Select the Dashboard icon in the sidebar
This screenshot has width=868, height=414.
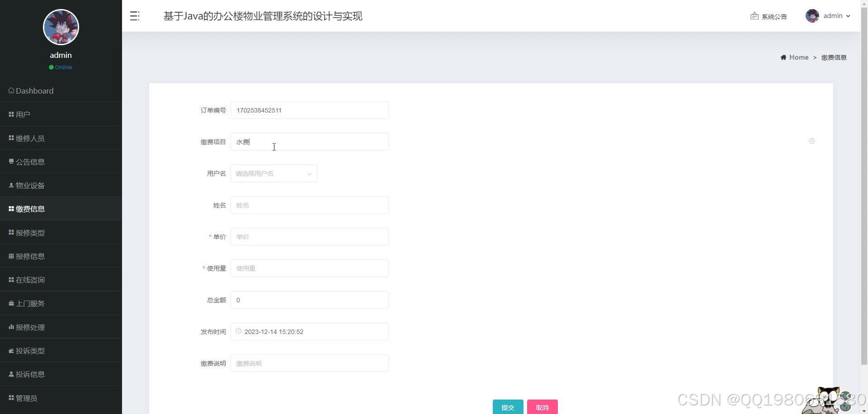tap(11, 90)
